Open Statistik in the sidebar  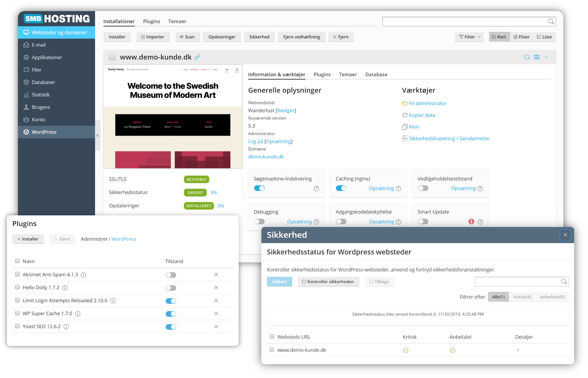coord(56,95)
